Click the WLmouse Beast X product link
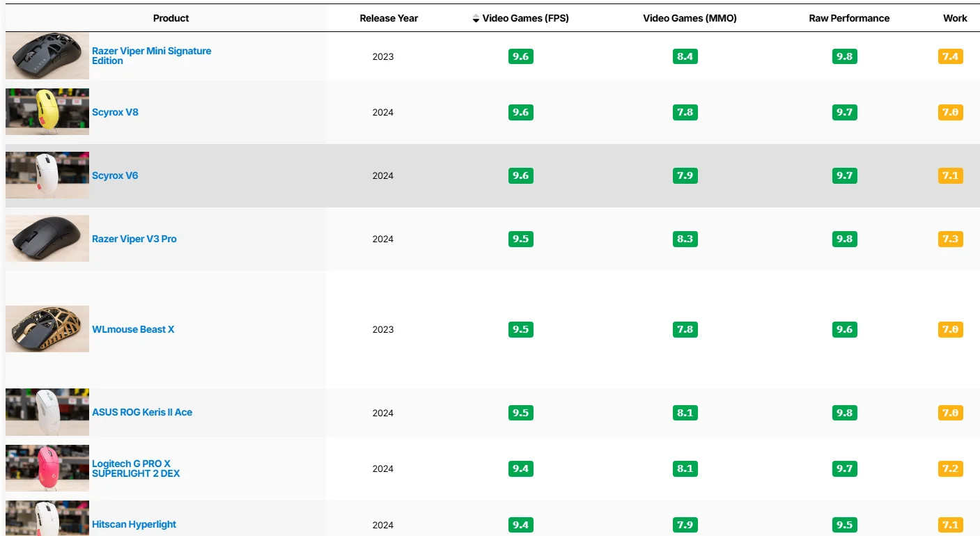980x536 pixels. point(133,329)
